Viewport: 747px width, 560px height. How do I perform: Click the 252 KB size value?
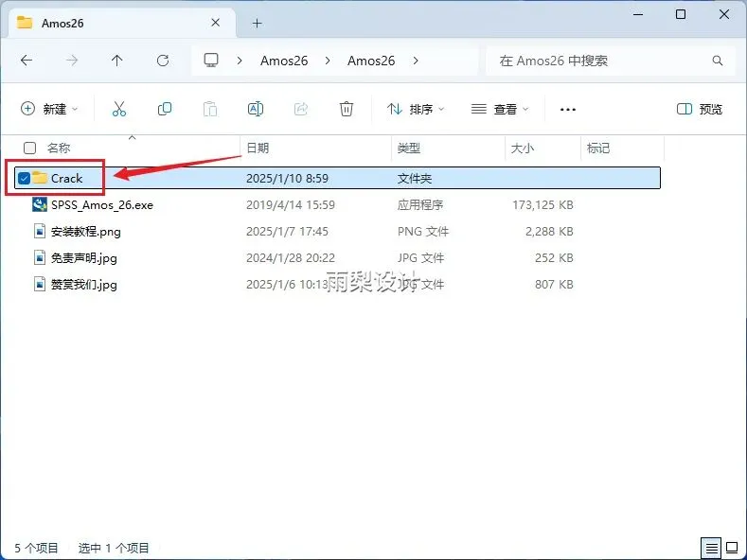coord(554,257)
